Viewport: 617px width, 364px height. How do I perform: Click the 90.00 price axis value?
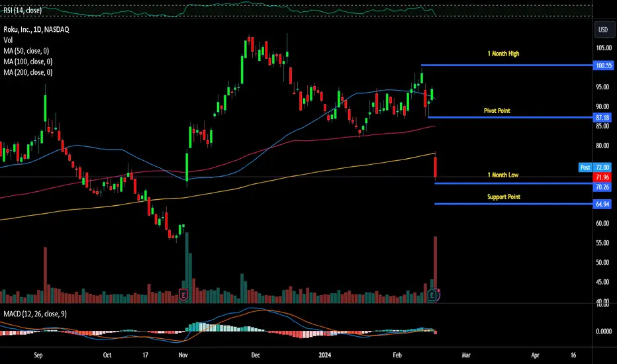tap(602, 107)
